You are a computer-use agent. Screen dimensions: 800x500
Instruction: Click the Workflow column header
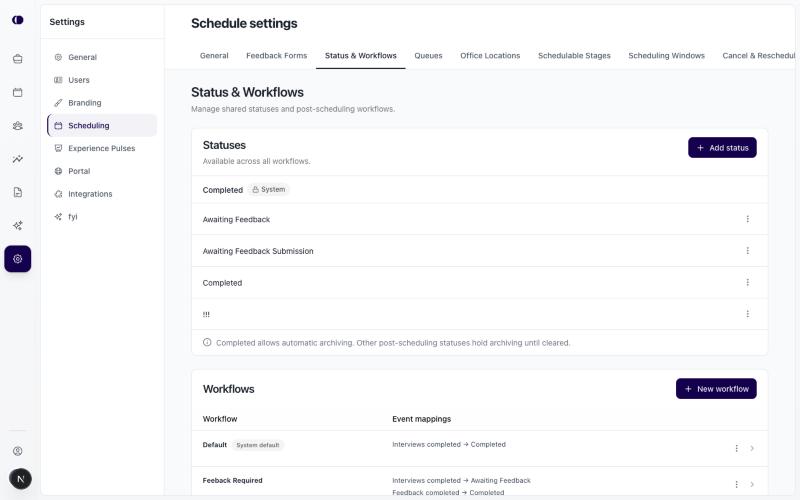click(x=220, y=419)
